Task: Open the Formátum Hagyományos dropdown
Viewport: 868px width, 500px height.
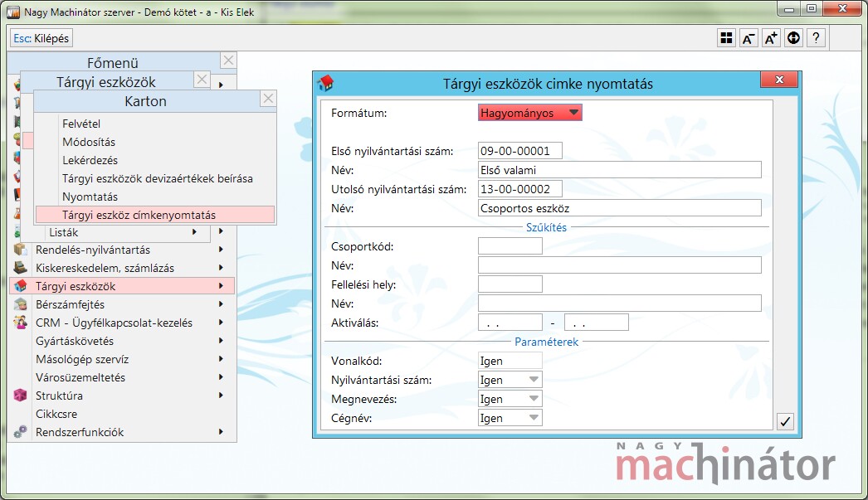Action: pyautogui.click(x=529, y=113)
